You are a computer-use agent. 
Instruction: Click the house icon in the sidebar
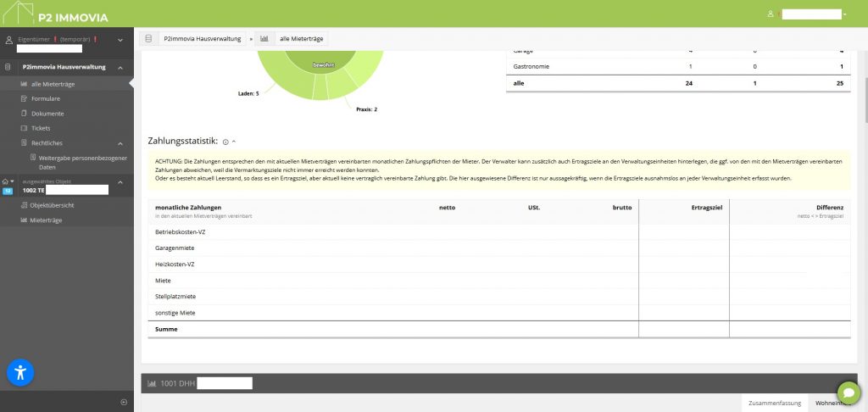pyautogui.click(x=6, y=181)
